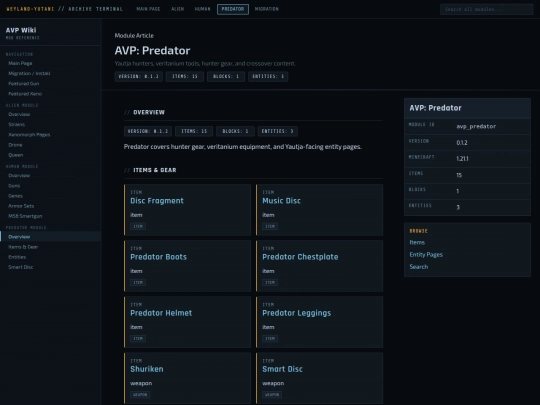The width and height of the screenshot is (540, 405).
Task: Click the WEAPON tag on Shuriken card
Action: pos(140,395)
